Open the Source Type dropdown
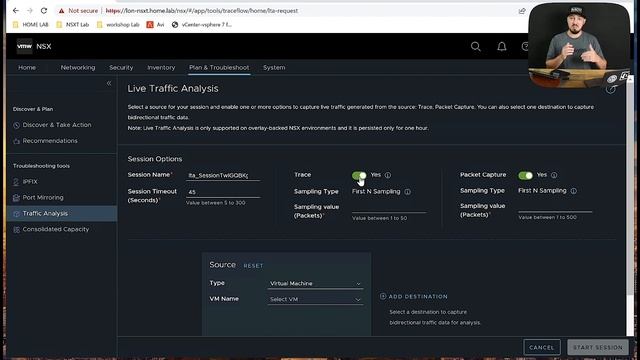 pyautogui.click(x=315, y=283)
